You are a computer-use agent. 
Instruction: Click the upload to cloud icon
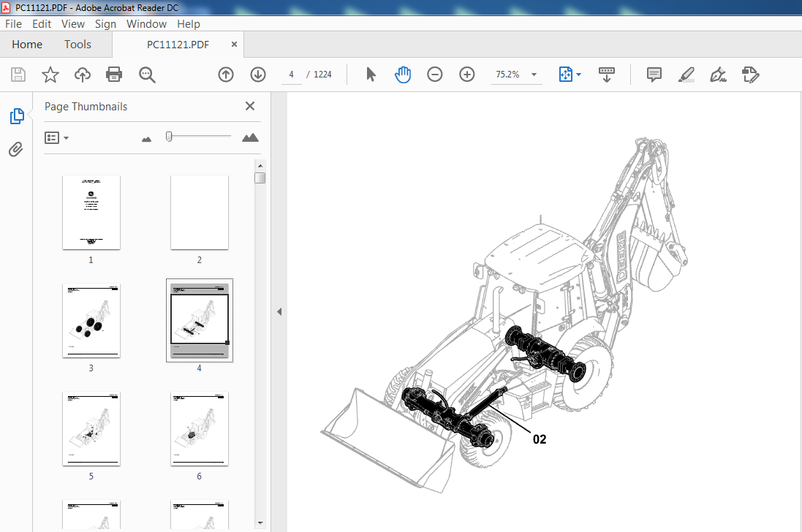tap(83, 74)
